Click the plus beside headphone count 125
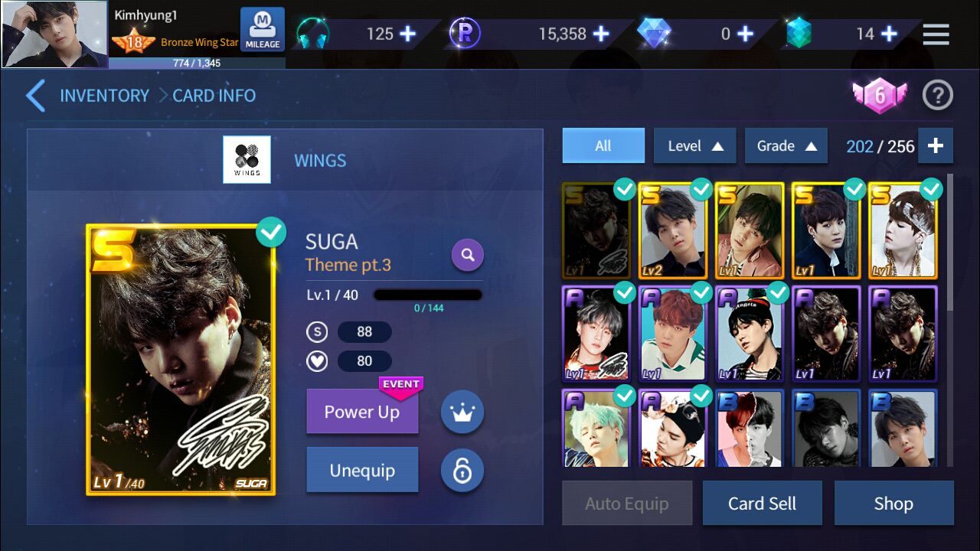Screen dimensions: 980x551 tap(408, 34)
